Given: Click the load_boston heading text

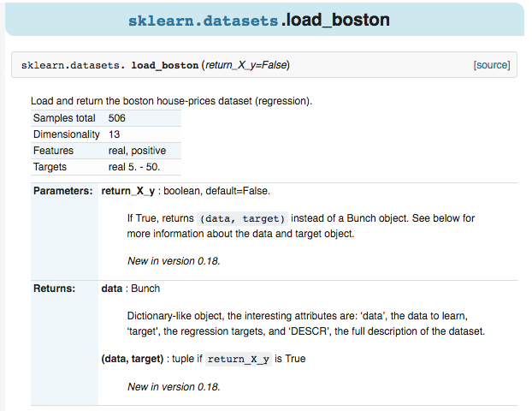Looking at the screenshot, I should click(x=335, y=19).
